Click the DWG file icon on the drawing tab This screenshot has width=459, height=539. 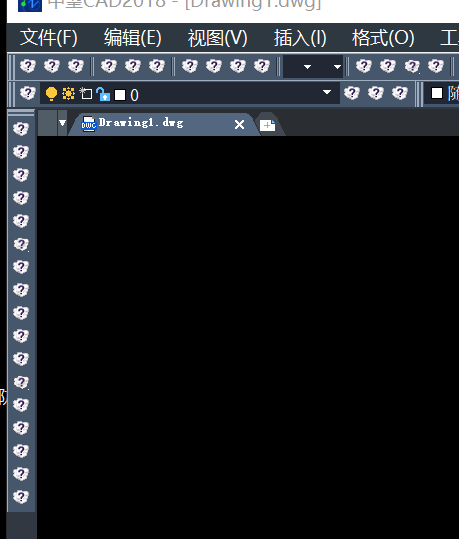(88, 124)
